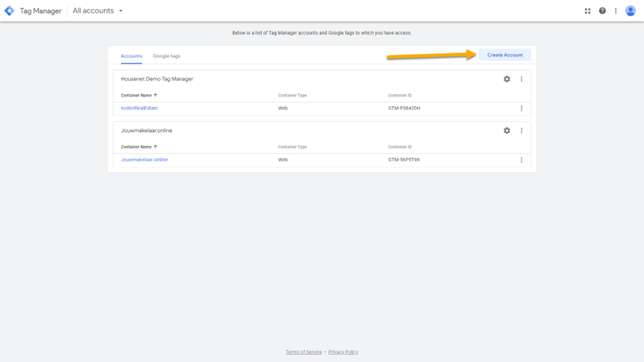Open more options for Jouwmakelaar.online container row
The image size is (644, 362).
tap(521, 160)
